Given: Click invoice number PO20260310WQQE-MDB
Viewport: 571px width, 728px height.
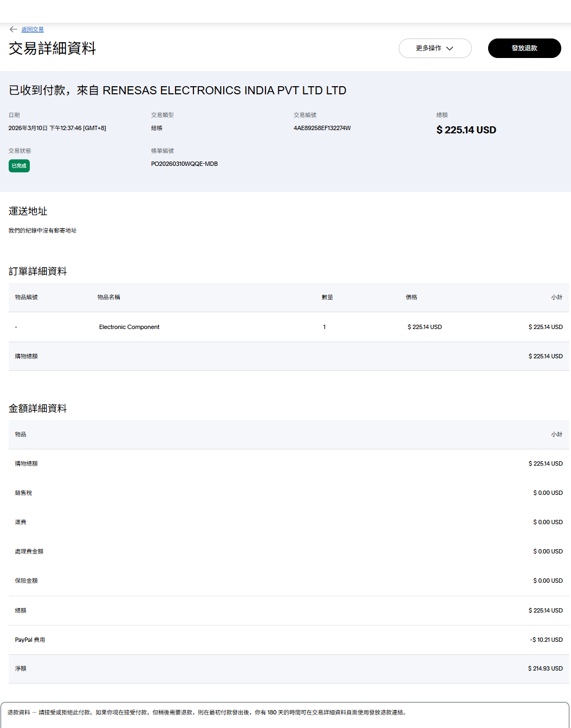Looking at the screenshot, I should click(184, 164).
